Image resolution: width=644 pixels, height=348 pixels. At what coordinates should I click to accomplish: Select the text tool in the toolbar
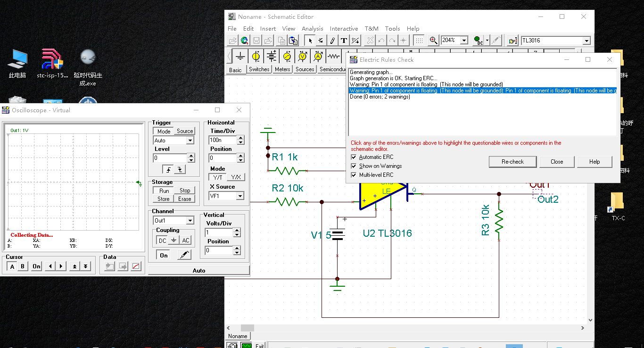[344, 41]
